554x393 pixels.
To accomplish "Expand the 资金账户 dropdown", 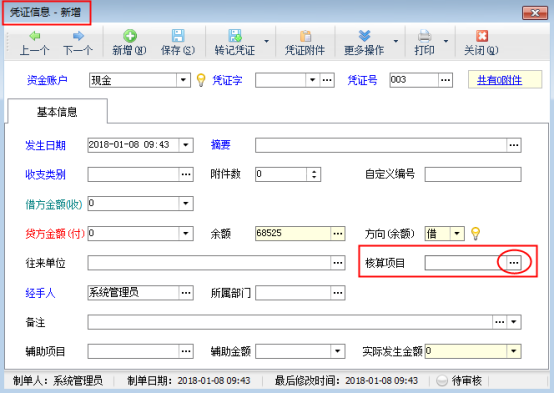I will (183, 80).
